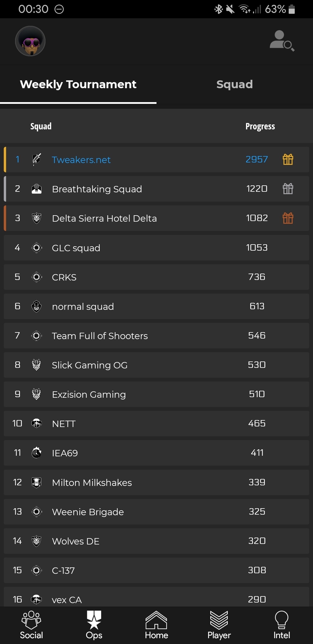Tap the afro avatar profile picture
This screenshot has height=644, width=313.
click(30, 41)
